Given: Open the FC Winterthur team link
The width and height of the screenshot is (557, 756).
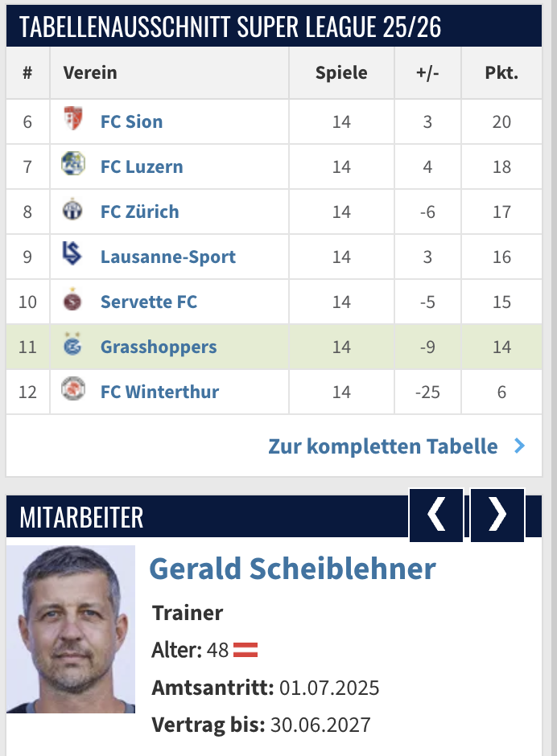Looking at the screenshot, I should click(159, 392).
